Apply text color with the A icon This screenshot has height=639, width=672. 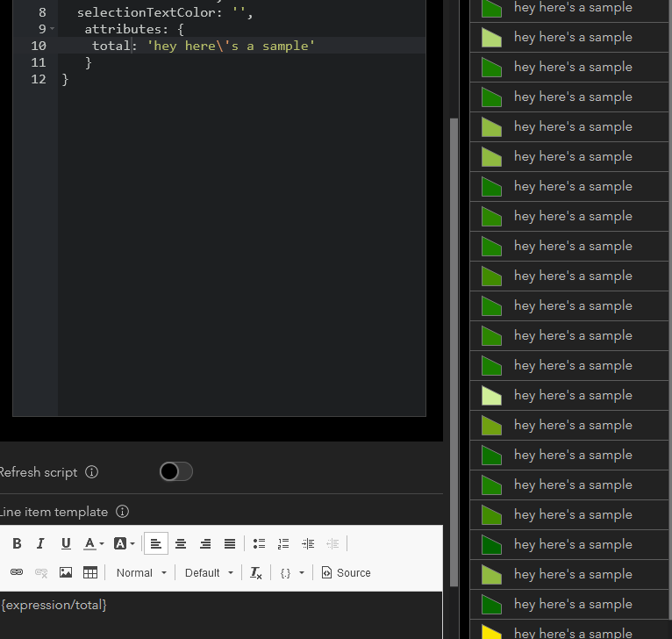(89, 543)
